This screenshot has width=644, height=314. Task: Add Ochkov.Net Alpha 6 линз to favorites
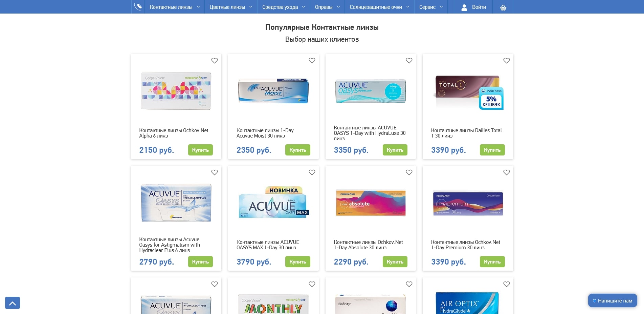(215, 61)
